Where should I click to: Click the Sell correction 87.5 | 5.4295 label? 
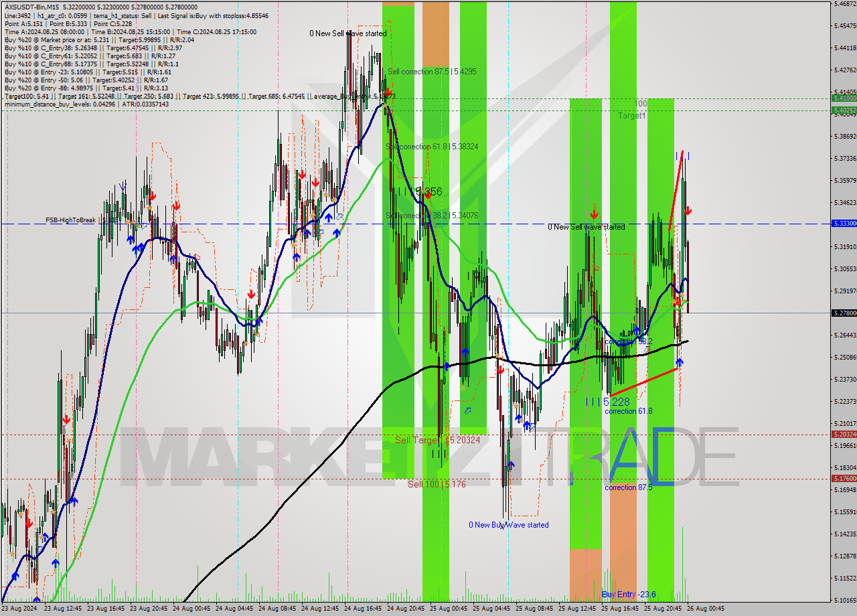click(432, 71)
